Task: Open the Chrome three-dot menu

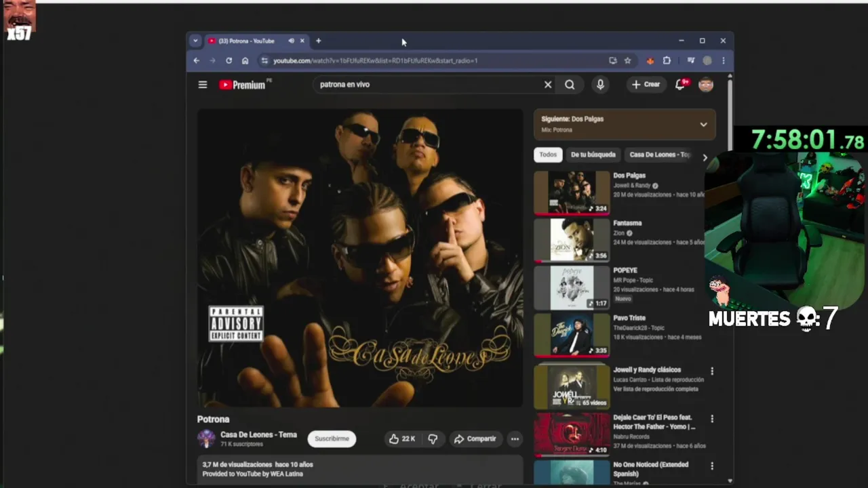Action: coord(723,61)
